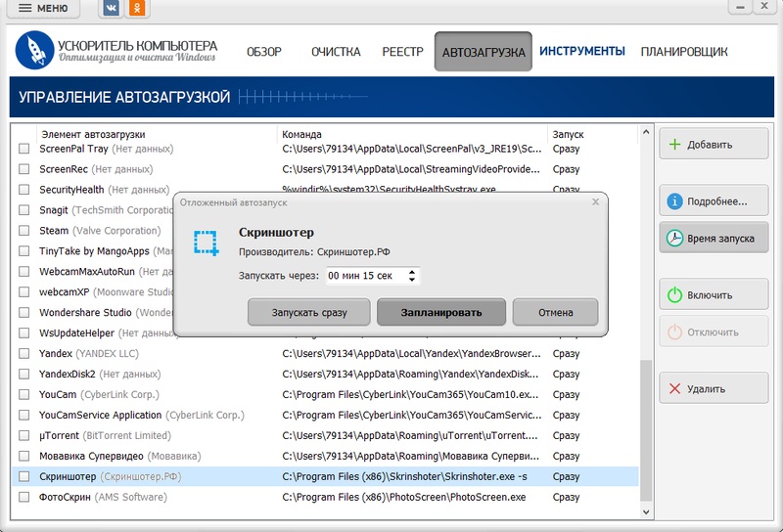The height and width of the screenshot is (532, 783).
Task: Click Удалить button with red cross
Action: coord(713,388)
